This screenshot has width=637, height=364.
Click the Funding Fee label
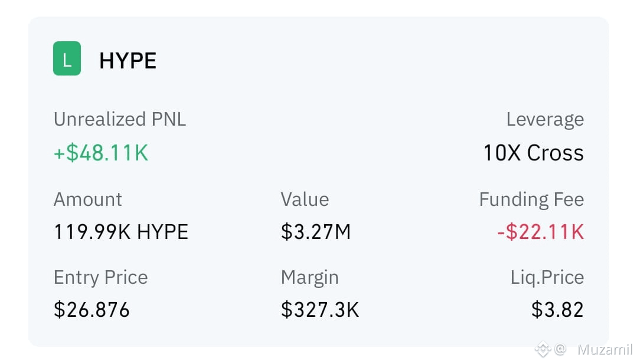click(531, 199)
